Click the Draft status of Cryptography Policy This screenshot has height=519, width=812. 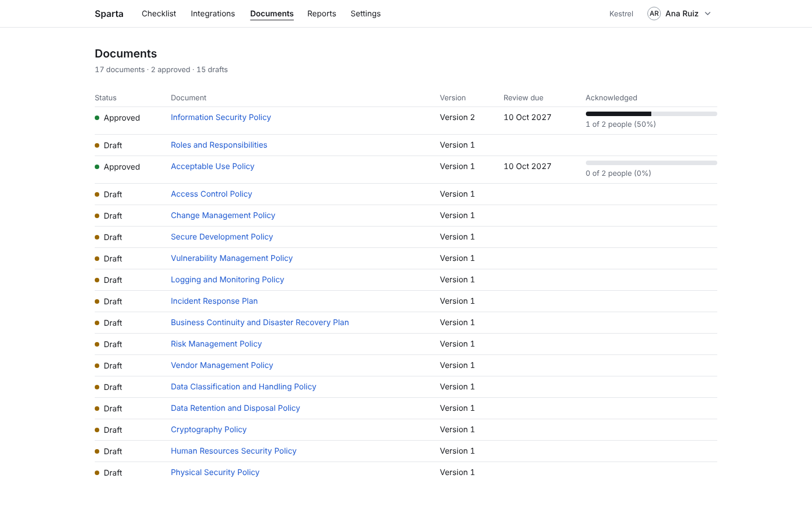point(108,430)
